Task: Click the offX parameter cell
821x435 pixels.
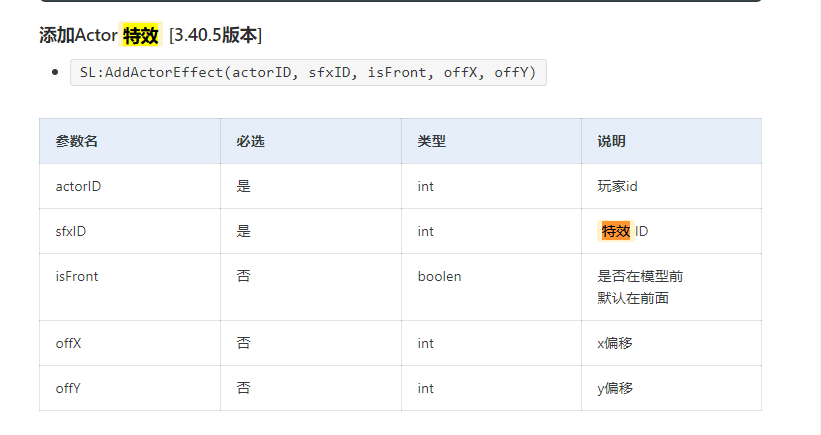Action: coord(69,343)
